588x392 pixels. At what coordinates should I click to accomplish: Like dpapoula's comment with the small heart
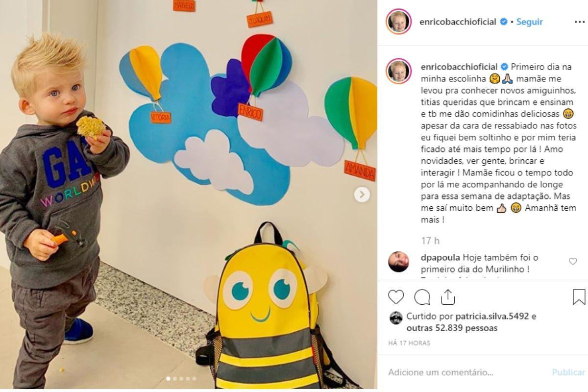[x=573, y=262]
